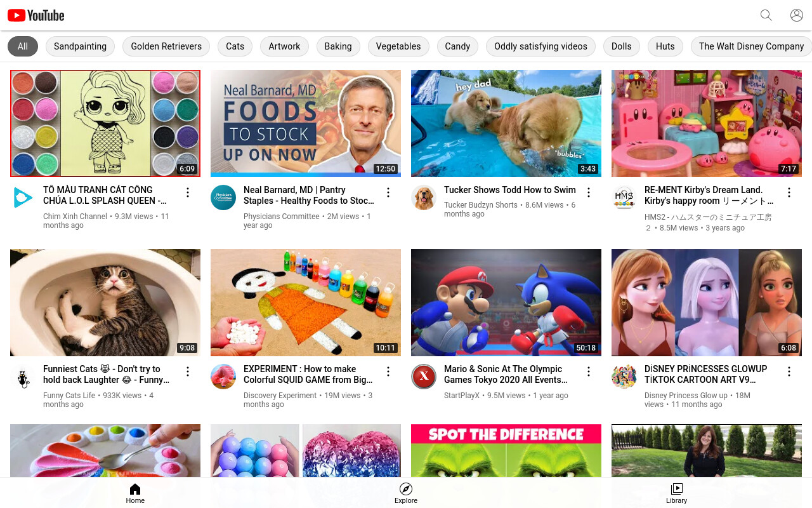This screenshot has width=812, height=508.
Task: Open title 'EXPERIMENT : How to make Colorful SQUID GAME'
Action: click(308, 374)
